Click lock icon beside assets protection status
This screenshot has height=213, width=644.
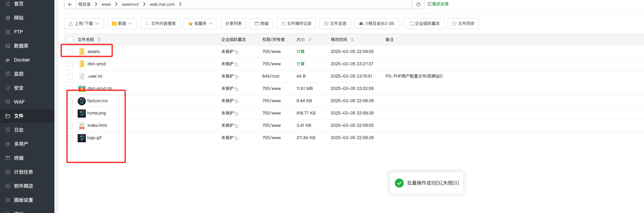pyautogui.click(x=237, y=52)
